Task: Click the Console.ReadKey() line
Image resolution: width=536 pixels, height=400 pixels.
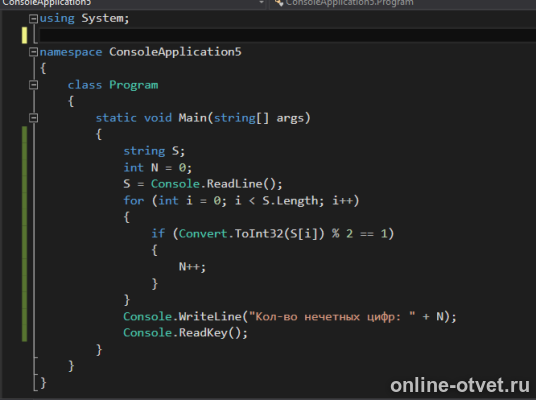Action: point(185,333)
